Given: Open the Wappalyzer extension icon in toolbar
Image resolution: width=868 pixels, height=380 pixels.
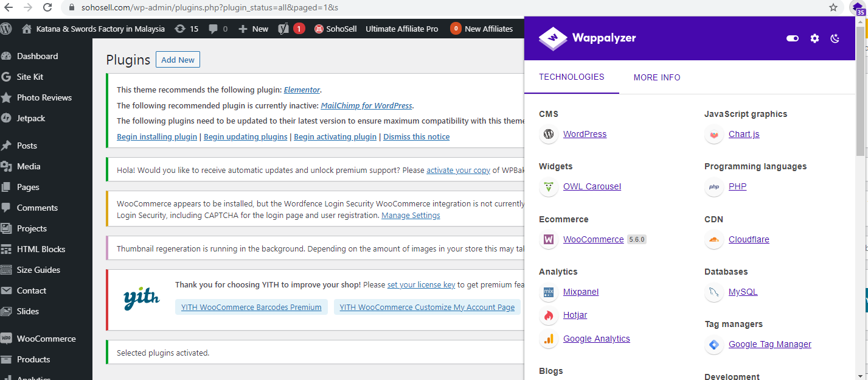Looking at the screenshot, I should tap(858, 8).
